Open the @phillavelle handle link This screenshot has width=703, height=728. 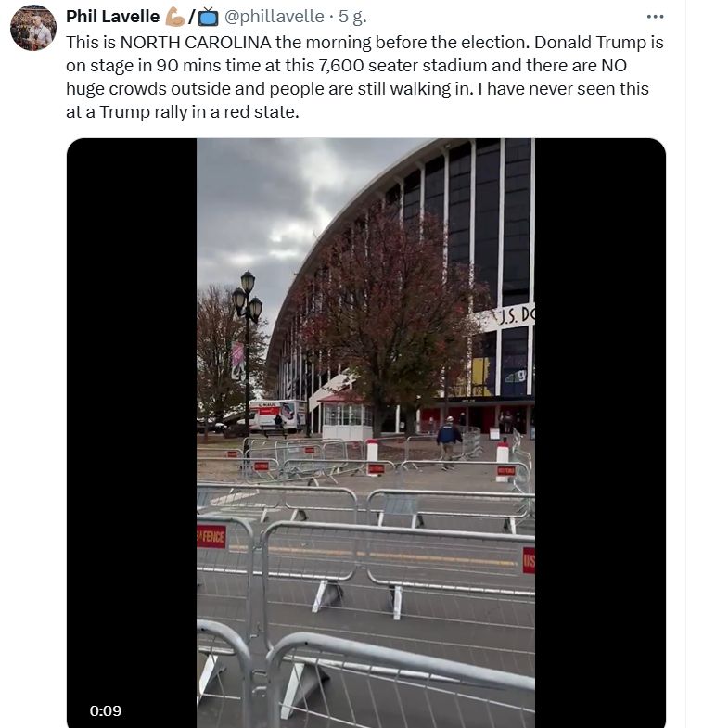274,17
